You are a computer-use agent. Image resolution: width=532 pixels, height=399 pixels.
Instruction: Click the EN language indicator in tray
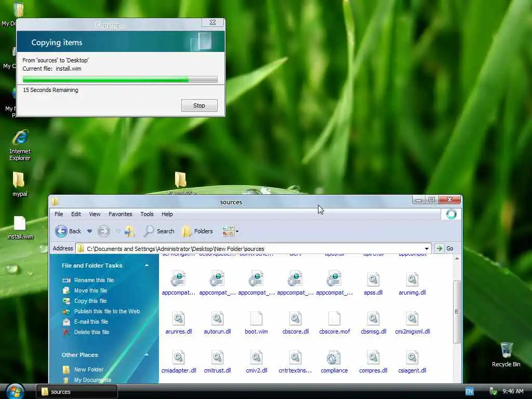(469, 392)
